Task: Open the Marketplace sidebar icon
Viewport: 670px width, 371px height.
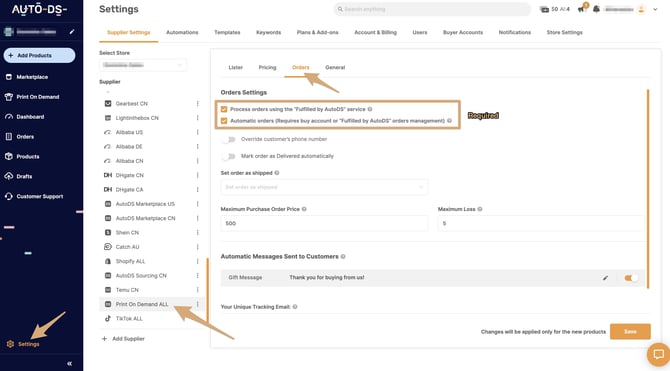Action: [9, 77]
